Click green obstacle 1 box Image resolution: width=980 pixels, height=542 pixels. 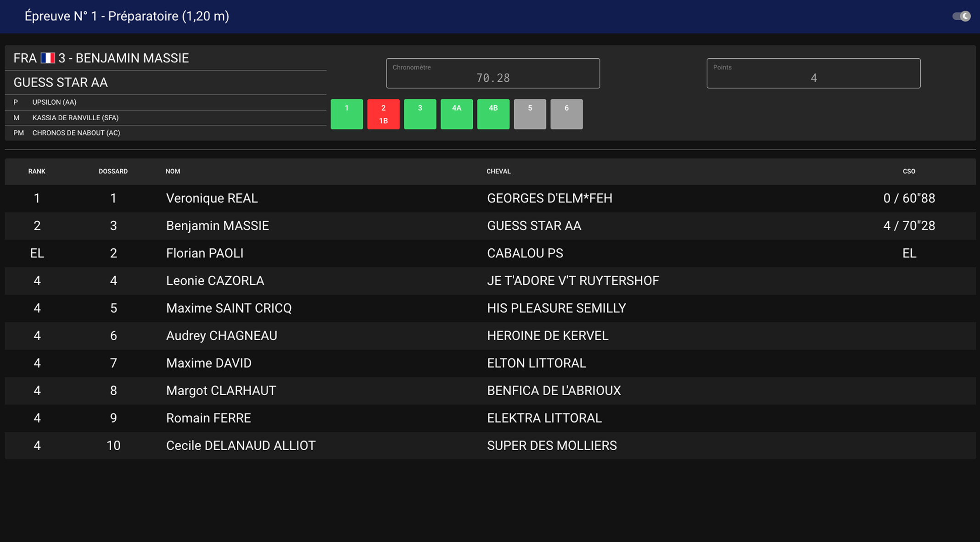347,114
